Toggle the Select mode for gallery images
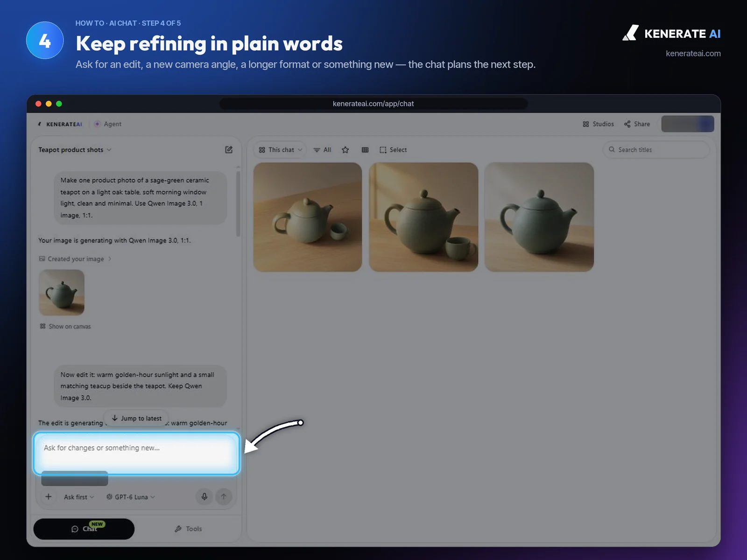 click(x=393, y=150)
